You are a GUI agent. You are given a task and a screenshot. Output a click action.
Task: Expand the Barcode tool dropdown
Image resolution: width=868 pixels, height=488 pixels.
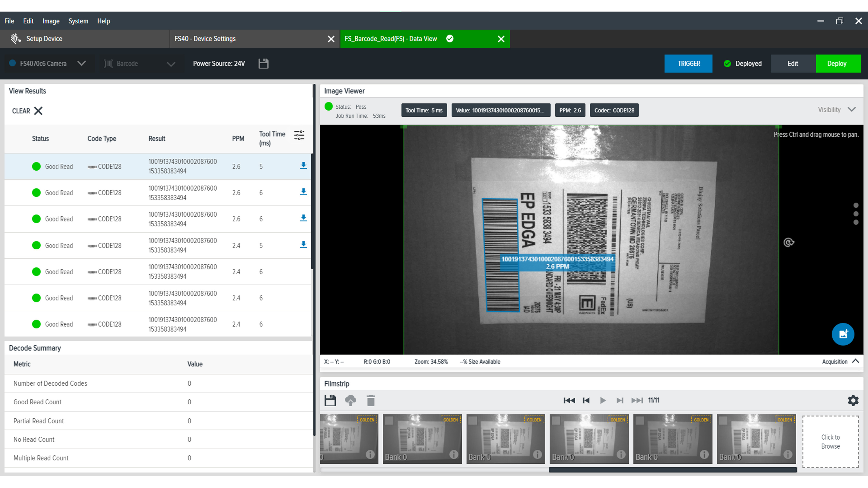(171, 63)
